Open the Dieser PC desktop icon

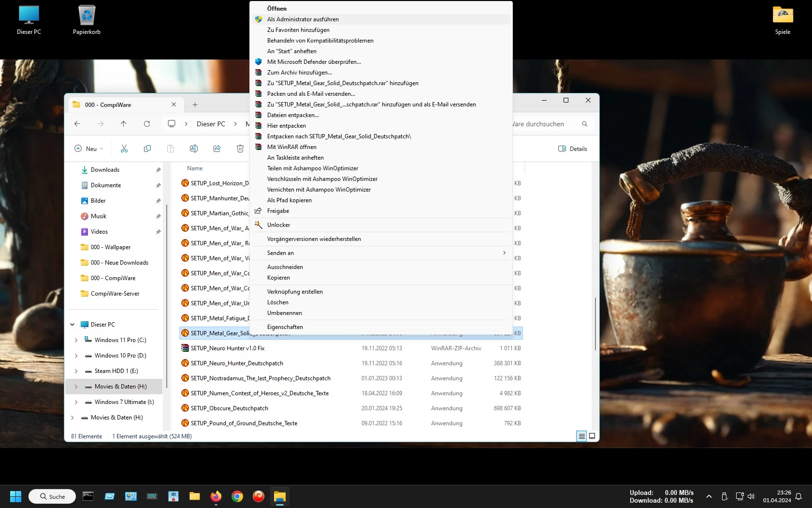[29, 20]
